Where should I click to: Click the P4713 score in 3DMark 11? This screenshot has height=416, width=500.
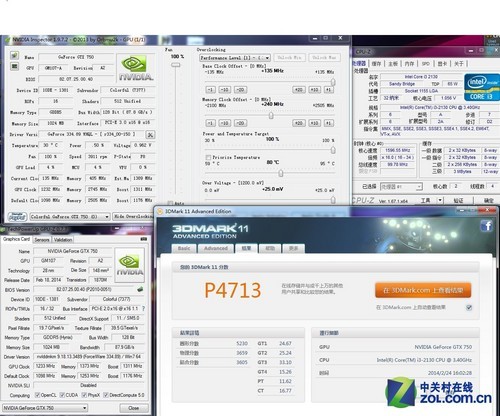pyautogui.click(x=232, y=290)
